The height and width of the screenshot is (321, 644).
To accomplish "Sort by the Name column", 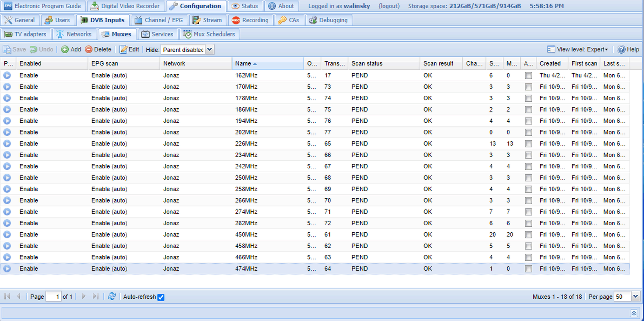I will pos(268,64).
